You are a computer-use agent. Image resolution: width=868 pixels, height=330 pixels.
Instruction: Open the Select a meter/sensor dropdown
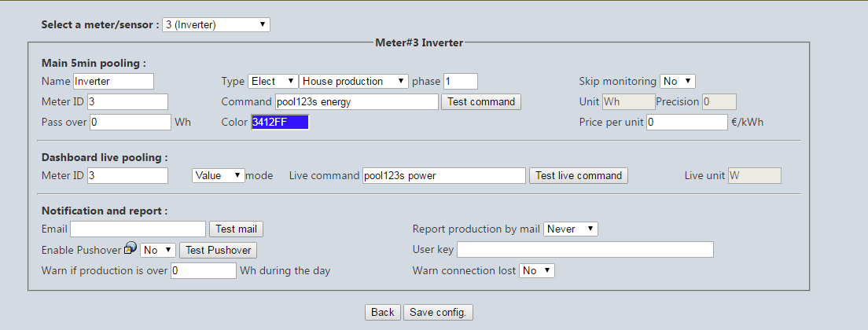[216, 25]
